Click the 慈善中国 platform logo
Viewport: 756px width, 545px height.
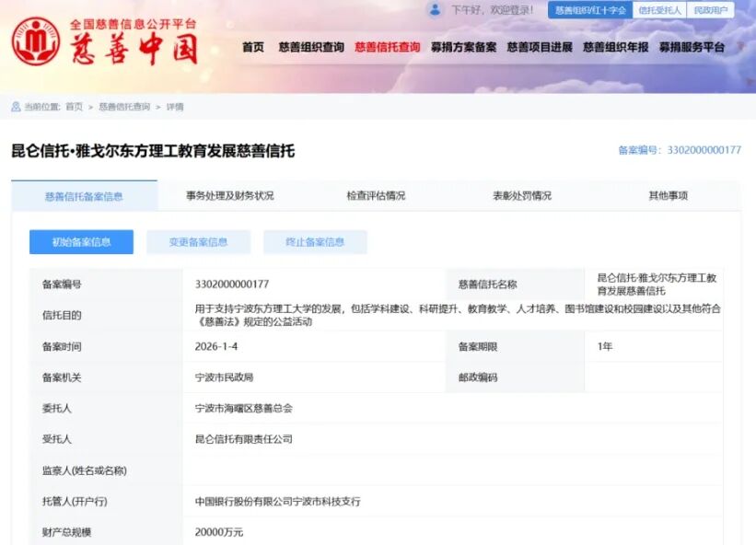coord(105,42)
